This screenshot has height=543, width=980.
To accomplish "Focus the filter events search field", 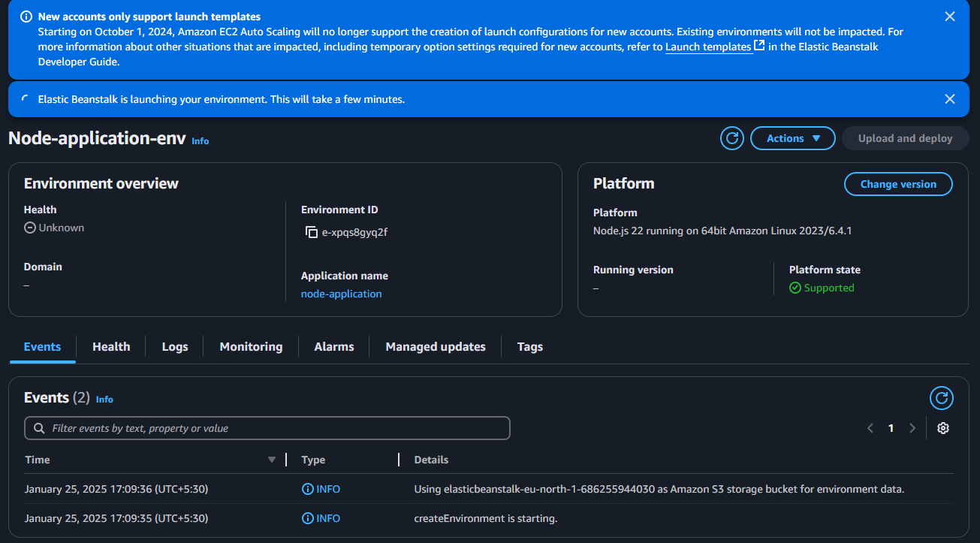I will pyautogui.click(x=267, y=428).
